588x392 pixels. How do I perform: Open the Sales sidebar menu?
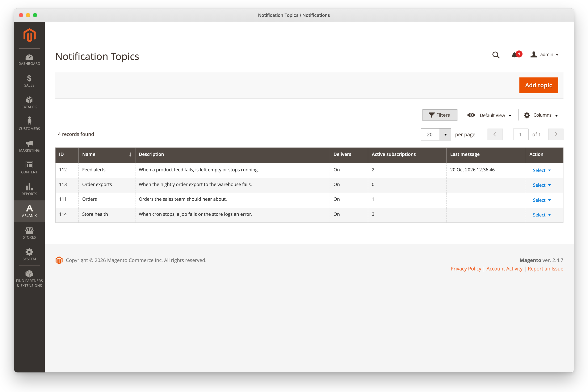(29, 81)
